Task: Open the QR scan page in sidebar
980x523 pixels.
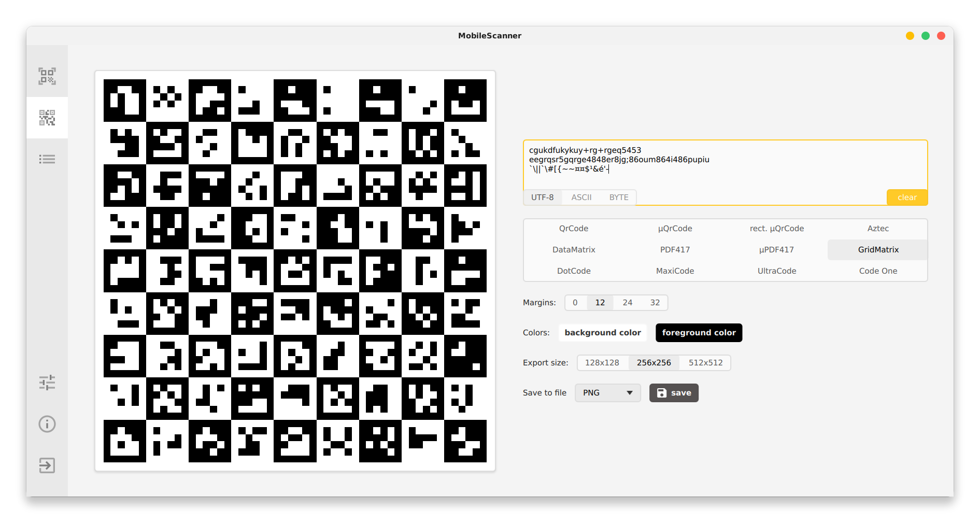Action: tap(47, 76)
